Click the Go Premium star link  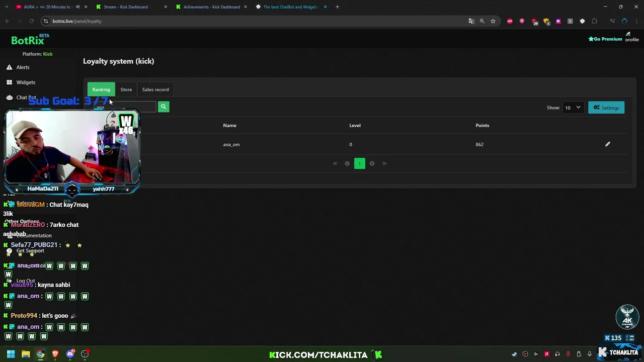click(605, 39)
